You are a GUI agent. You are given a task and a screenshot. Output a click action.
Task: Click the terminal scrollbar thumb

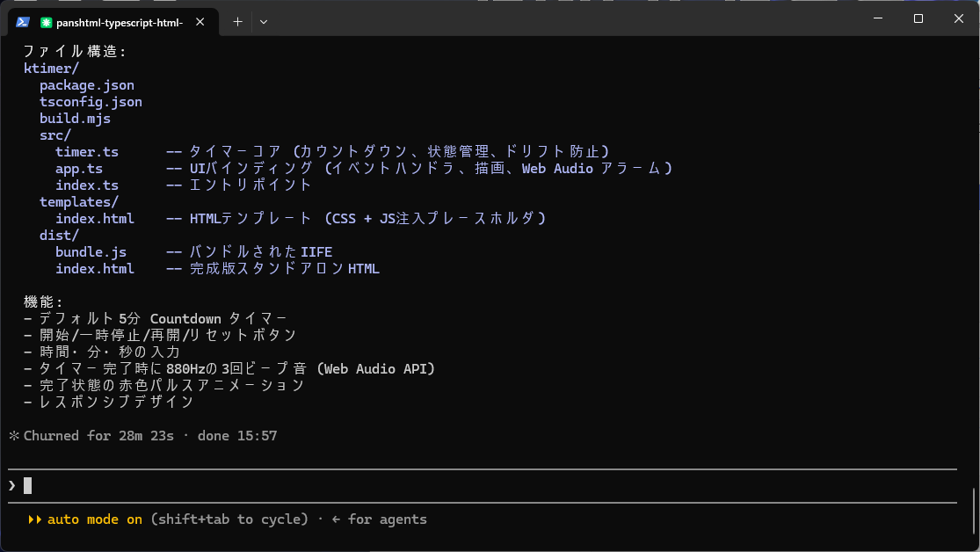[x=974, y=510]
